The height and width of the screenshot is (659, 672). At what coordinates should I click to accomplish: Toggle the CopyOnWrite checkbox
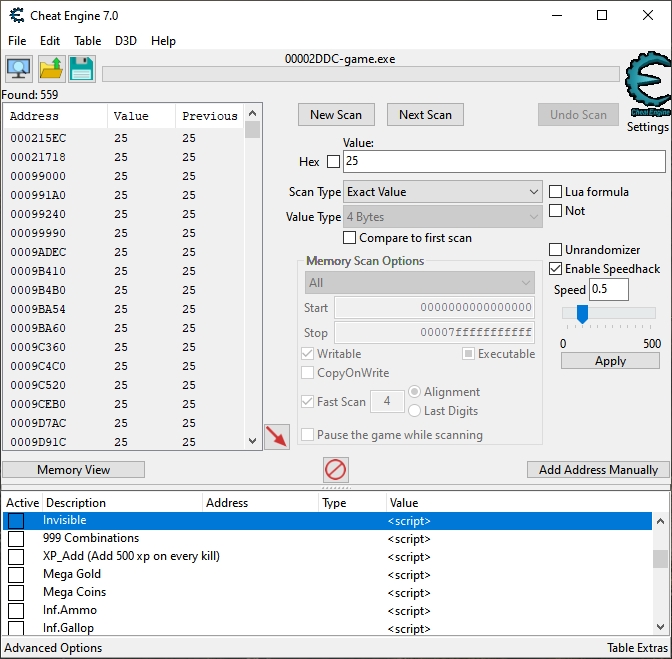point(307,373)
